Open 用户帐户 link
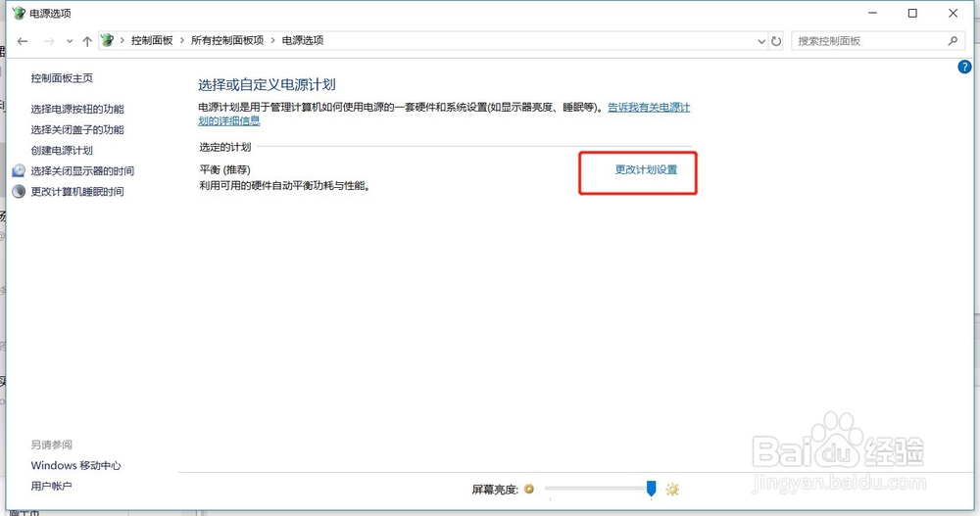Image resolution: width=980 pixels, height=516 pixels. tap(51, 486)
